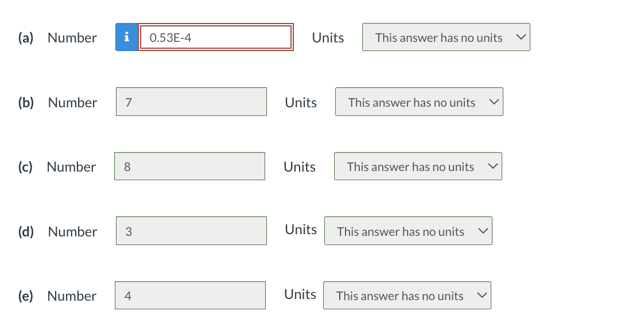The width and height of the screenshot is (644, 334).
Task: Select the number field containing 4
Action: pos(190,295)
